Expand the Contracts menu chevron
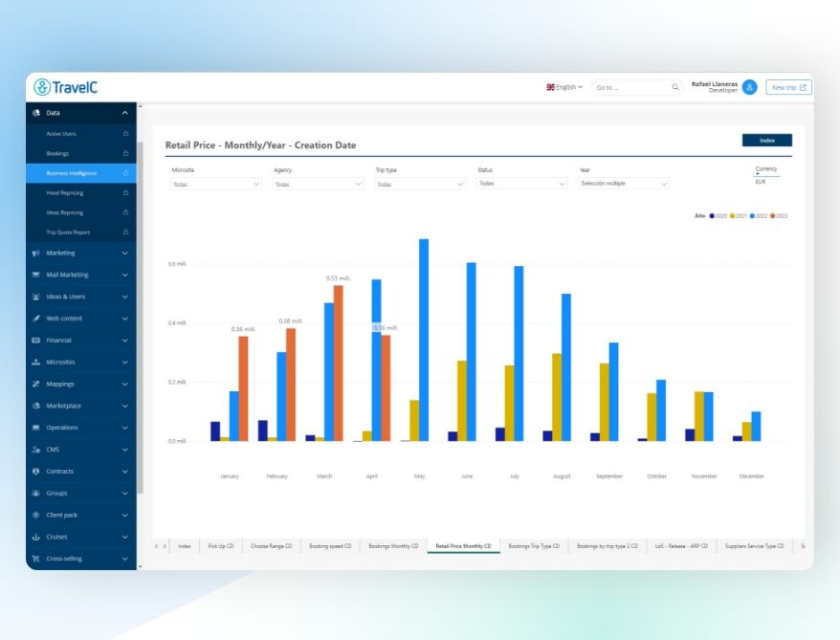The width and height of the screenshot is (840, 640). pos(124,472)
